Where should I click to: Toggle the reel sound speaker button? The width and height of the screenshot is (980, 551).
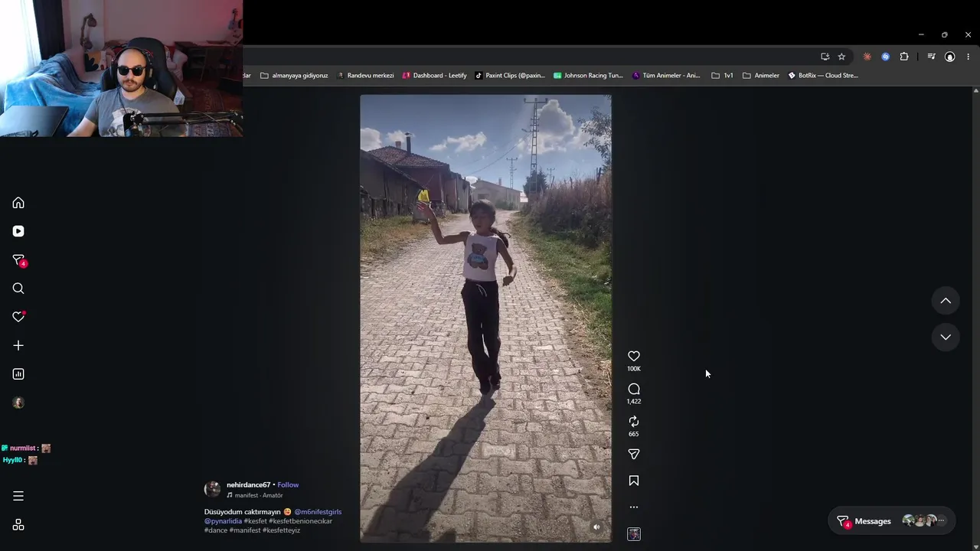tap(596, 527)
